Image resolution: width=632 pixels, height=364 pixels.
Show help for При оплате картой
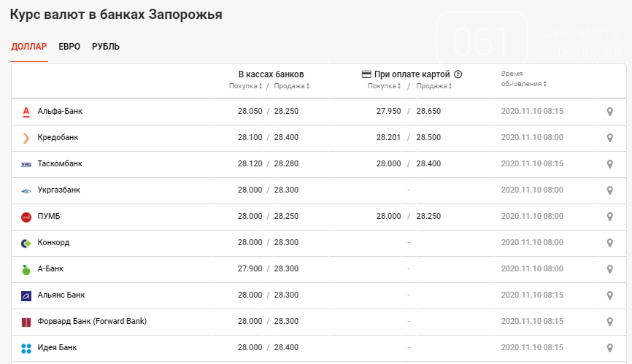click(458, 74)
